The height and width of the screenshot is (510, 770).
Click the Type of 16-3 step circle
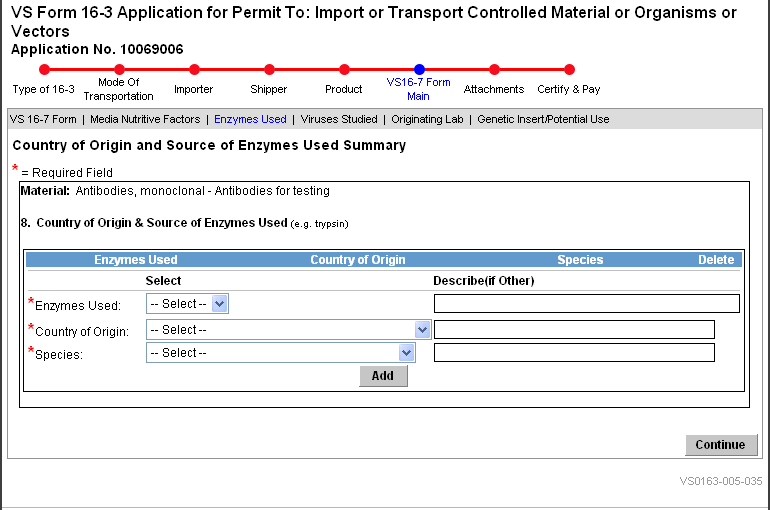point(44,70)
